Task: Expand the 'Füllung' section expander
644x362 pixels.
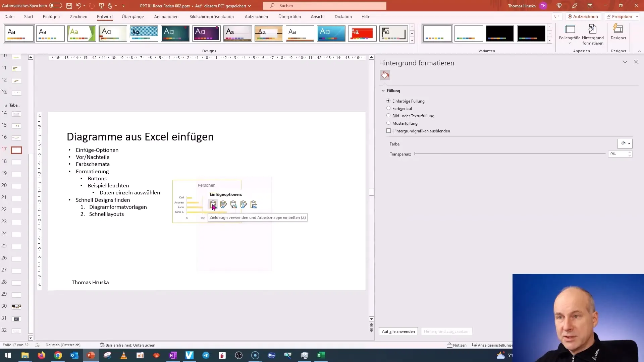Action: [383, 90]
